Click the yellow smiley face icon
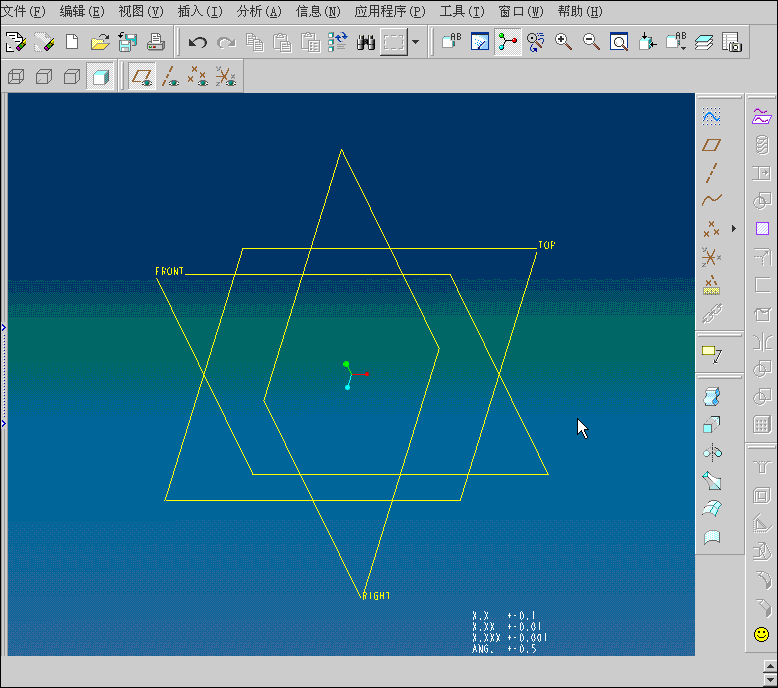Image resolution: width=778 pixels, height=688 pixels. pos(761,634)
